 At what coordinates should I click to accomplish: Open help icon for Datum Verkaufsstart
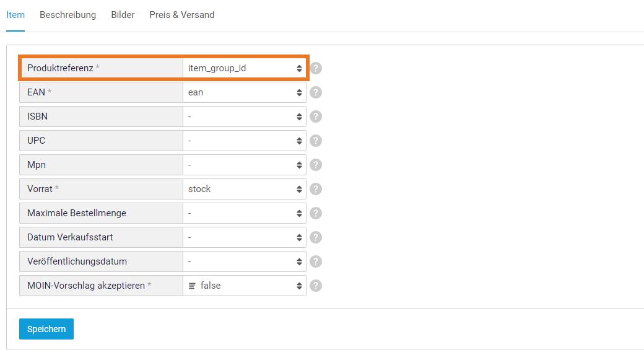click(315, 237)
